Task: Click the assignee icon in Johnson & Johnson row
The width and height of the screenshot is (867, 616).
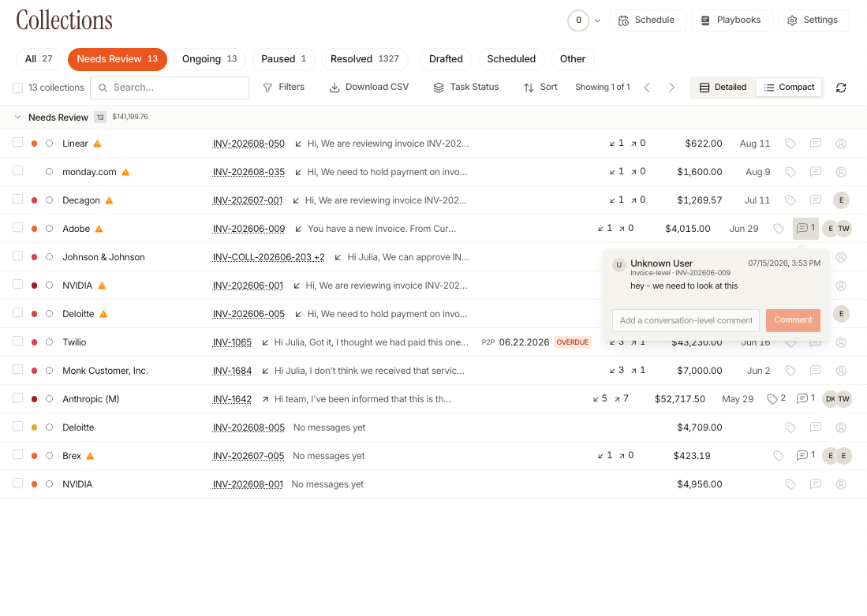Action: point(840,257)
